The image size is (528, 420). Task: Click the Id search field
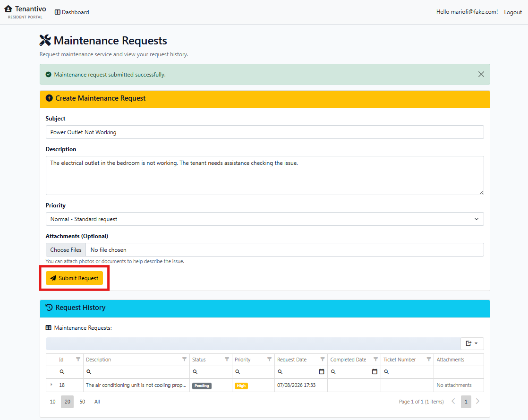[65, 372]
